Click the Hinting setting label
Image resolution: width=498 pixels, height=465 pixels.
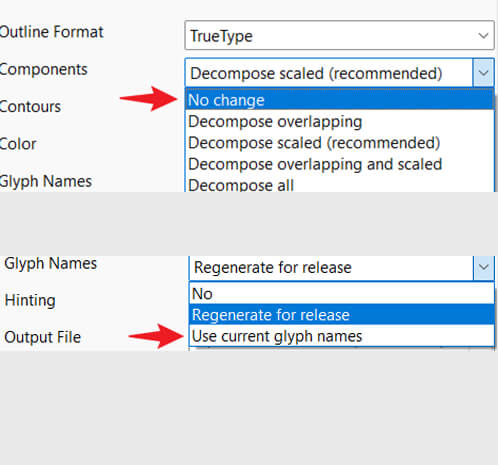30,300
